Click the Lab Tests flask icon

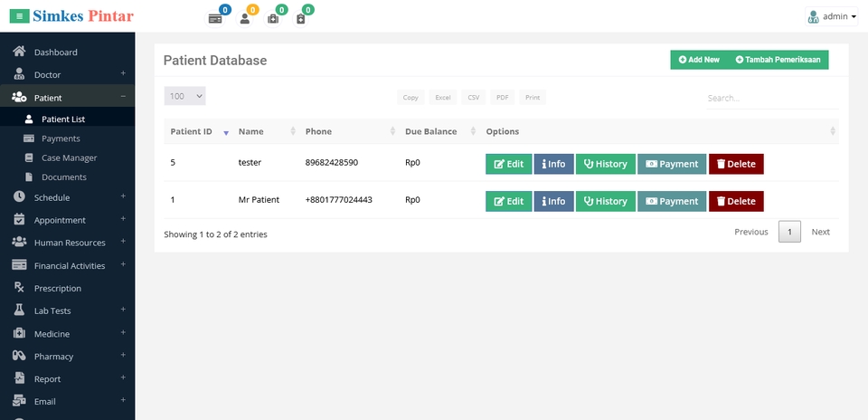(19, 310)
